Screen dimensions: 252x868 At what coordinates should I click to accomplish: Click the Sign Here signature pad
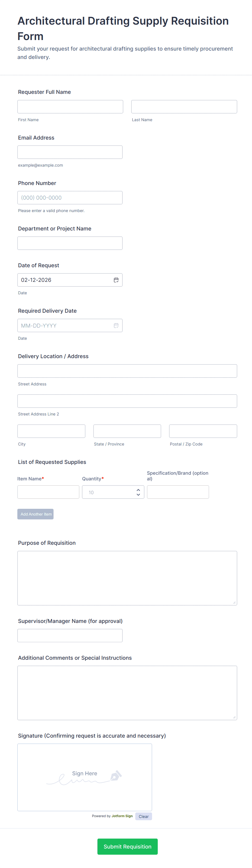point(85,777)
